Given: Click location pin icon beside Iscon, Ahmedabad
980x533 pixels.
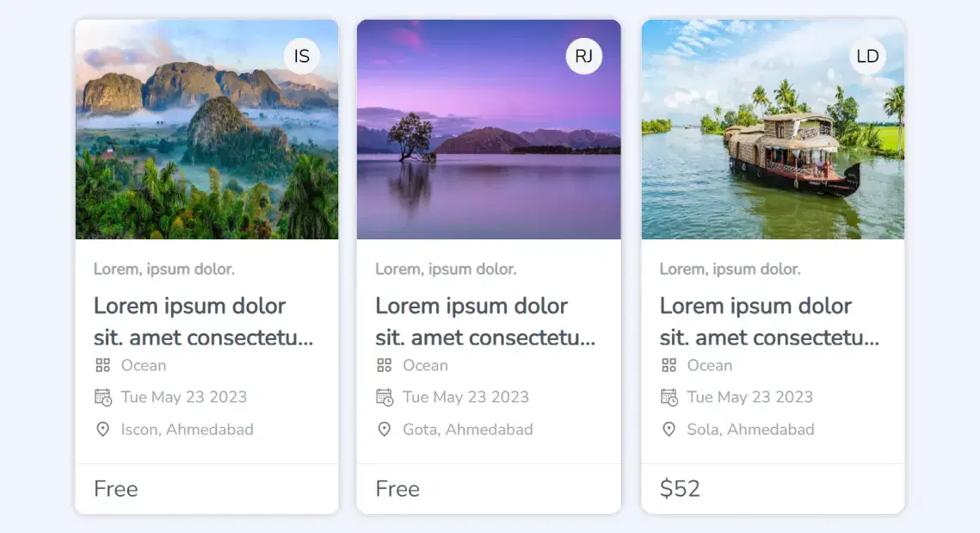Looking at the screenshot, I should [x=102, y=429].
